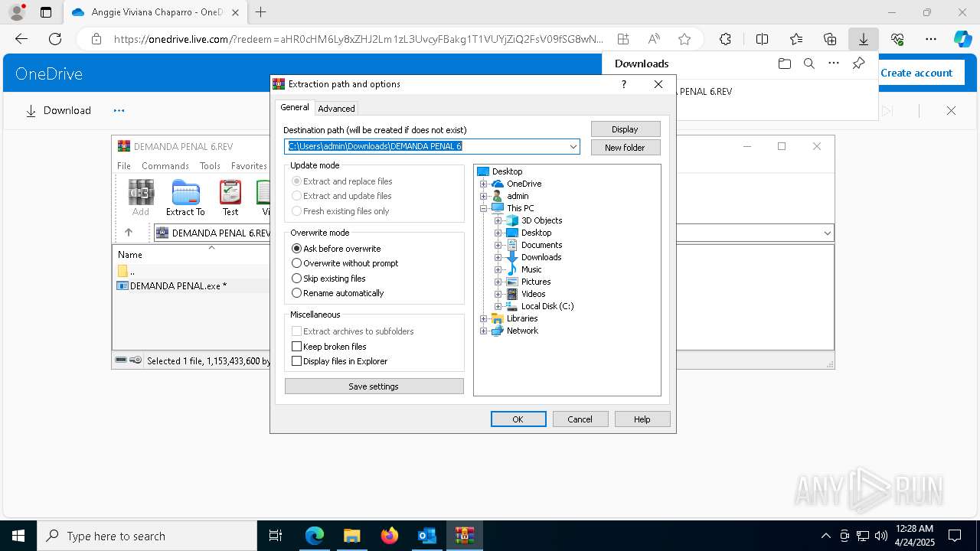
Task: Click Help button in extraction dialog
Action: (642, 419)
